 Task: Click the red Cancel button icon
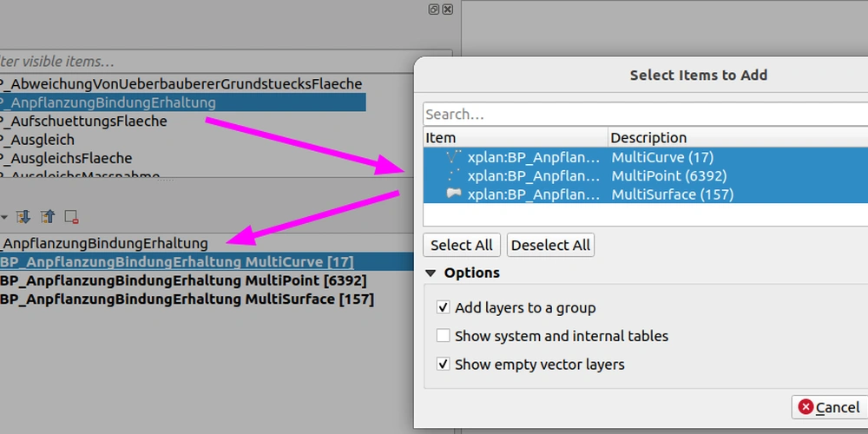806,407
